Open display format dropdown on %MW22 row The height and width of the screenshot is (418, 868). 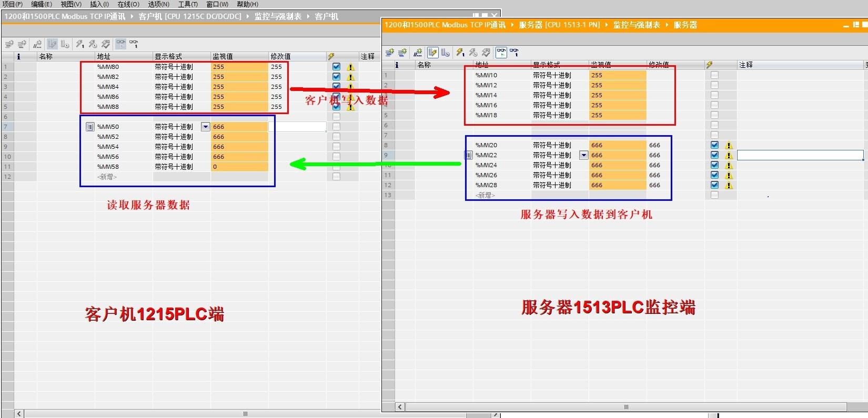pyautogui.click(x=583, y=155)
